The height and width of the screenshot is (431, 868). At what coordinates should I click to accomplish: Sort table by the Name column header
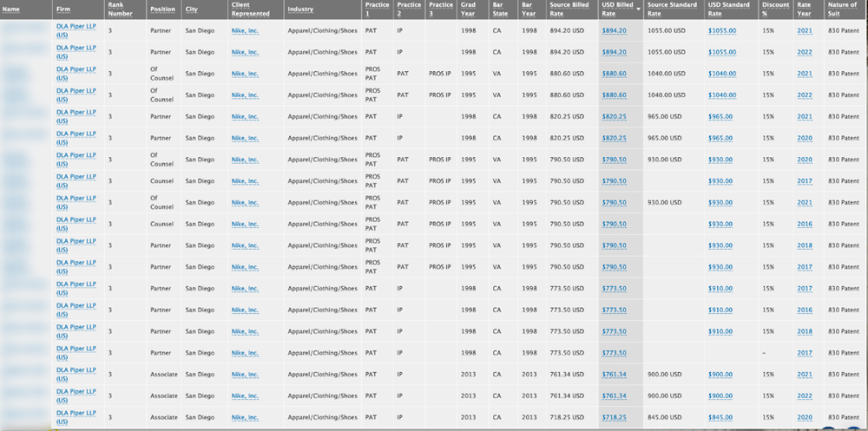11,10
